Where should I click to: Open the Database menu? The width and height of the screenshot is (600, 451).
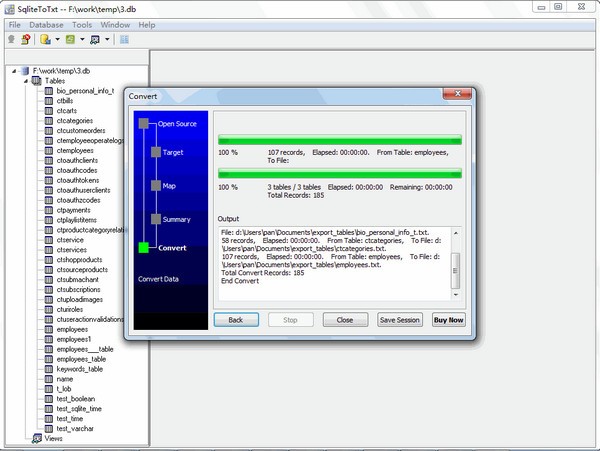[x=46, y=24]
